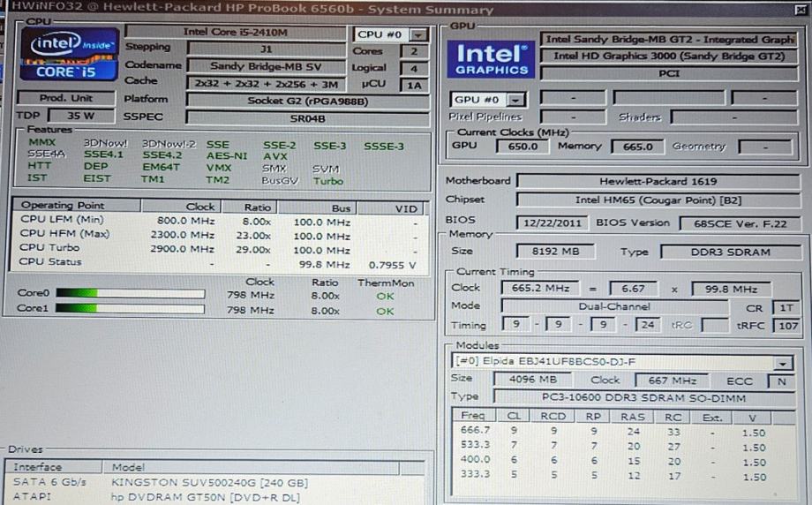Select the 666.7 frequency timing row

click(x=624, y=432)
